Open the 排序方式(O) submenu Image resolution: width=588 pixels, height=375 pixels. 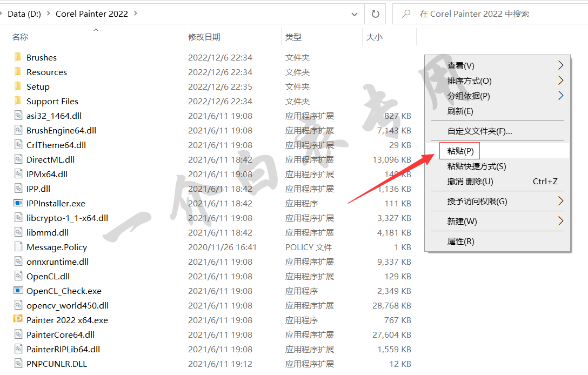point(498,81)
